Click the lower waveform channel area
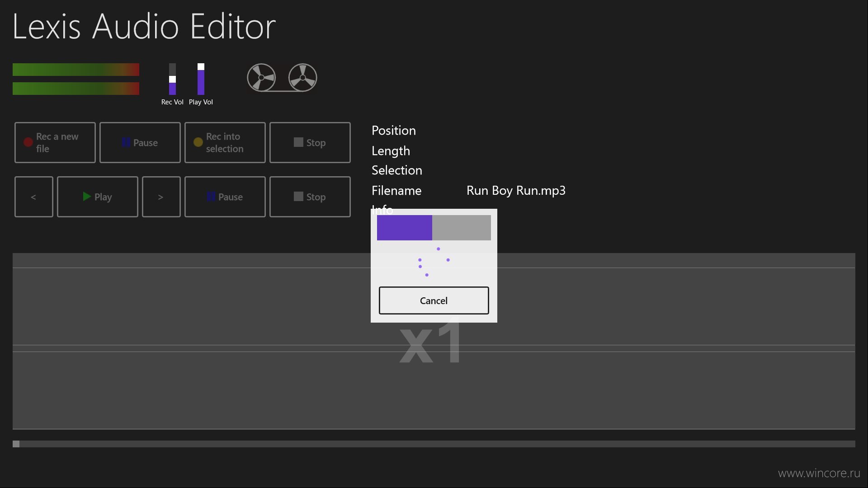This screenshot has height=488, width=868. 434,390
